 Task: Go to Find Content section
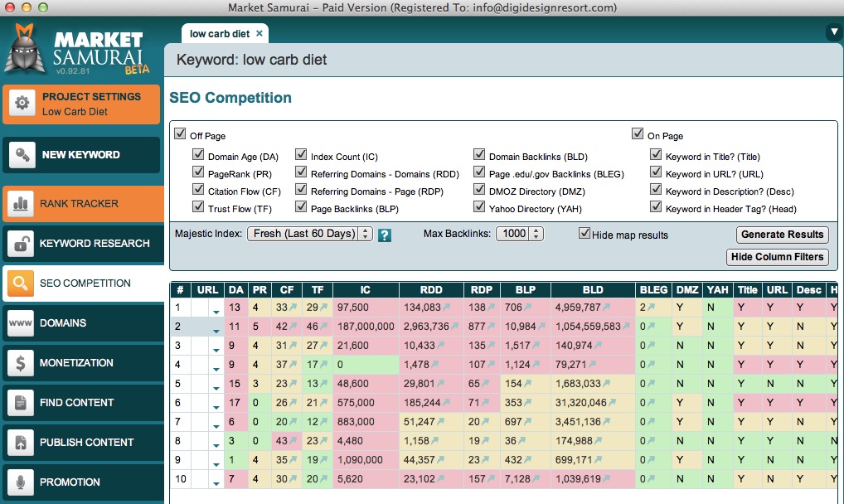coord(84,402)
